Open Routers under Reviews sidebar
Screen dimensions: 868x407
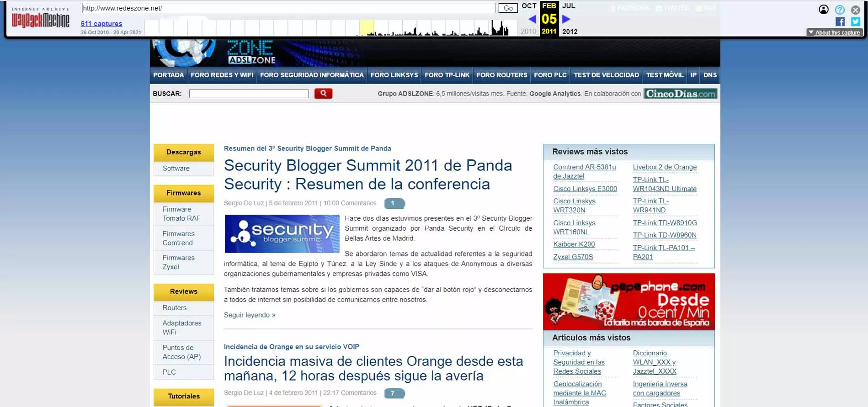[x=174, y=308]
